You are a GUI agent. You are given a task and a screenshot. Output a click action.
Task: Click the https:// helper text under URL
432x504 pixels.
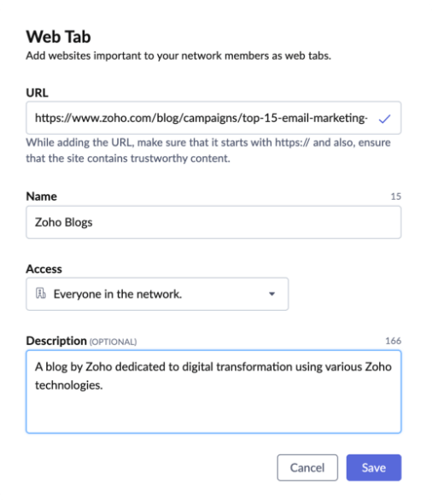click(208, 150)
